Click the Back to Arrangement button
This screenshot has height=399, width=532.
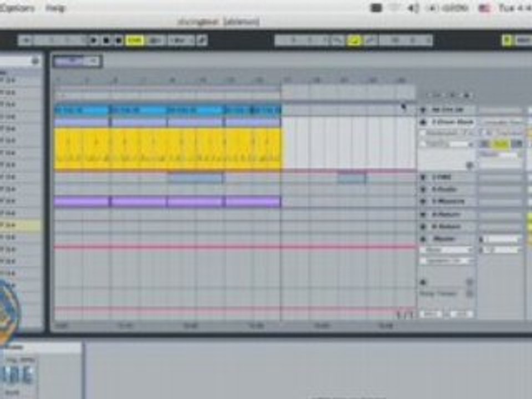[x=155, y=40]
